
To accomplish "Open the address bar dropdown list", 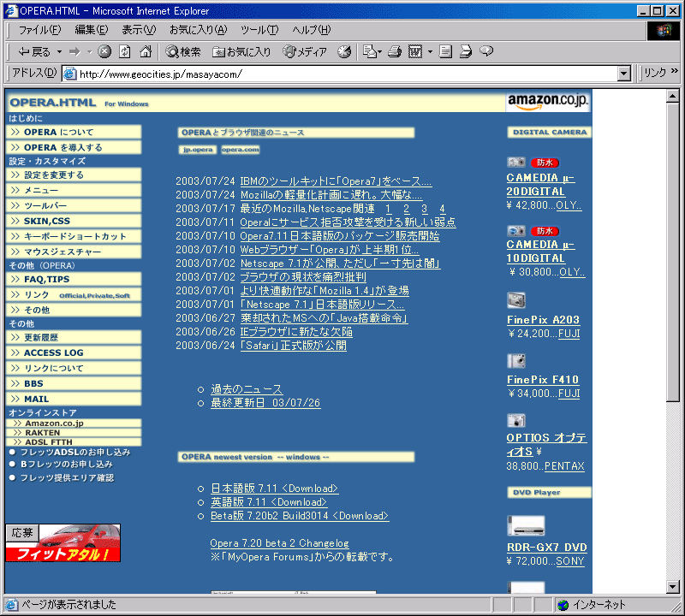I will [624, 74].
